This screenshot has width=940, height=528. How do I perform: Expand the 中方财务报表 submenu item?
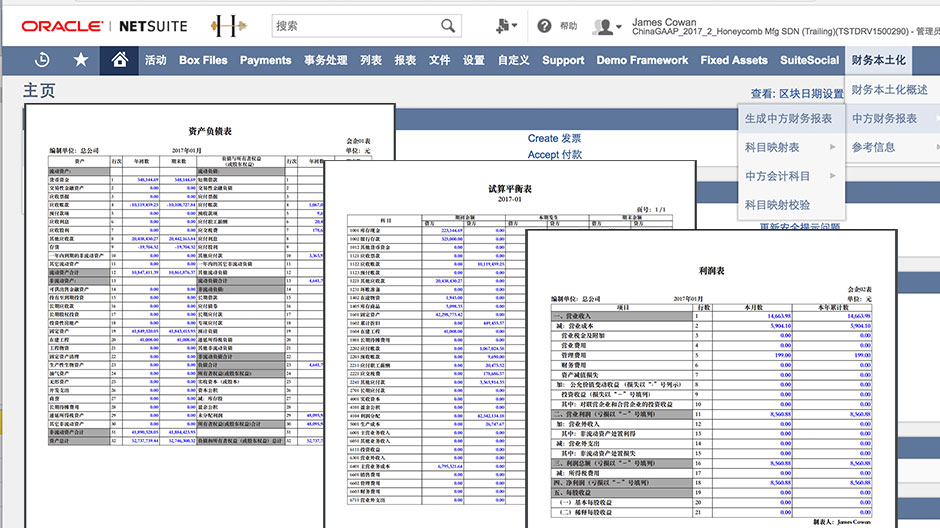[885, 119]
